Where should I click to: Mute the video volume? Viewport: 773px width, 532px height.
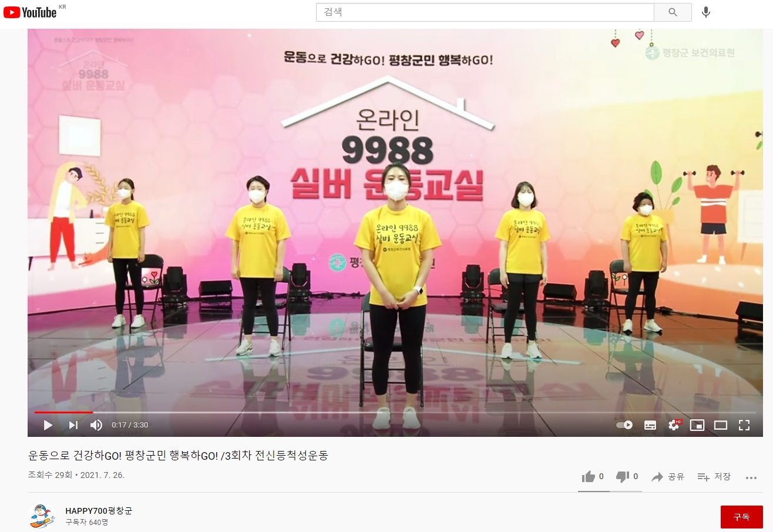(96, 425)
